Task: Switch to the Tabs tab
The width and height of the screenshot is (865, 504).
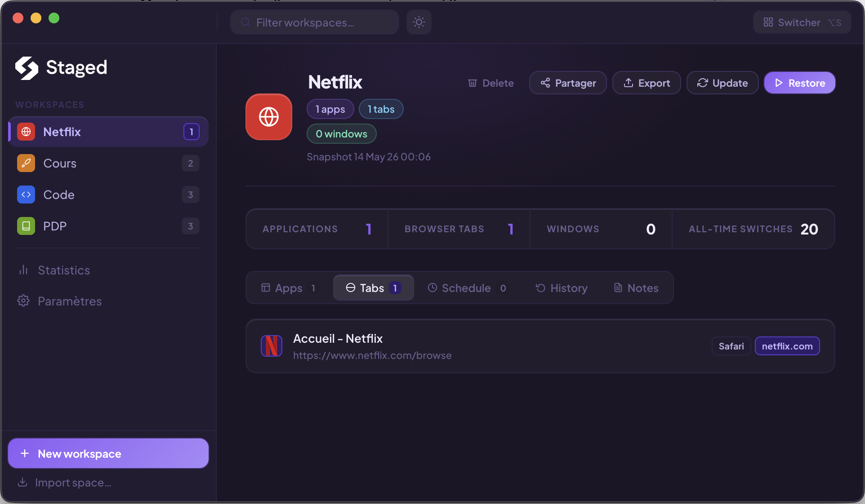Action: point(373,288)
